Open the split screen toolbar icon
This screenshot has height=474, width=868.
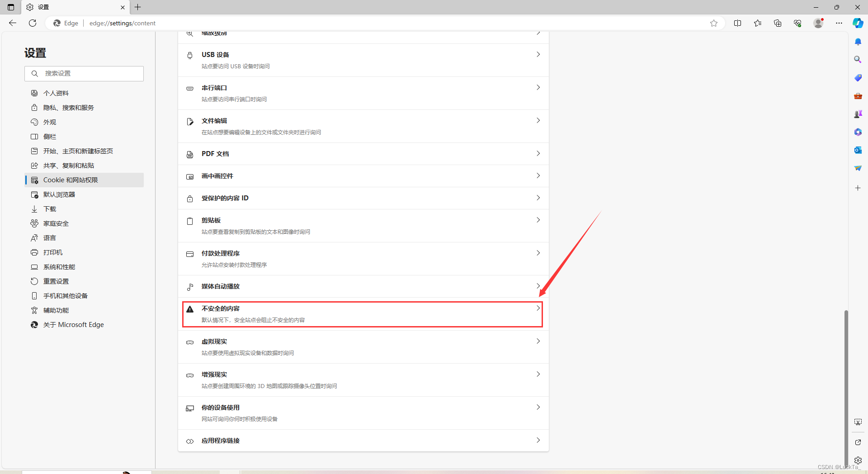click(738, 23)
